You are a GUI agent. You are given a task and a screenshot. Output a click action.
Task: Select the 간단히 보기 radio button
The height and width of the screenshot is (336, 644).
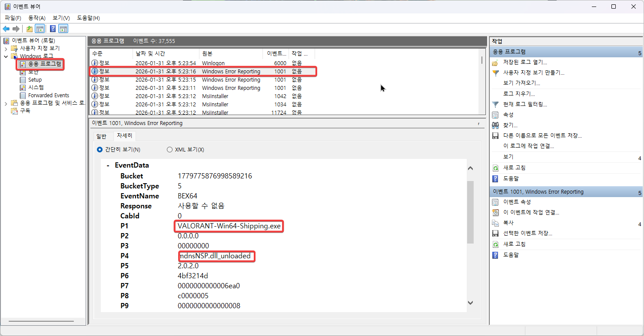100,150
